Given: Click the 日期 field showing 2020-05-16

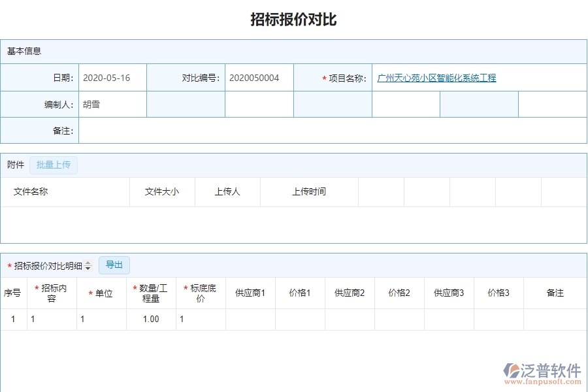Looking at the screenshot, I should pyautogui.click(x=112, y=77).
